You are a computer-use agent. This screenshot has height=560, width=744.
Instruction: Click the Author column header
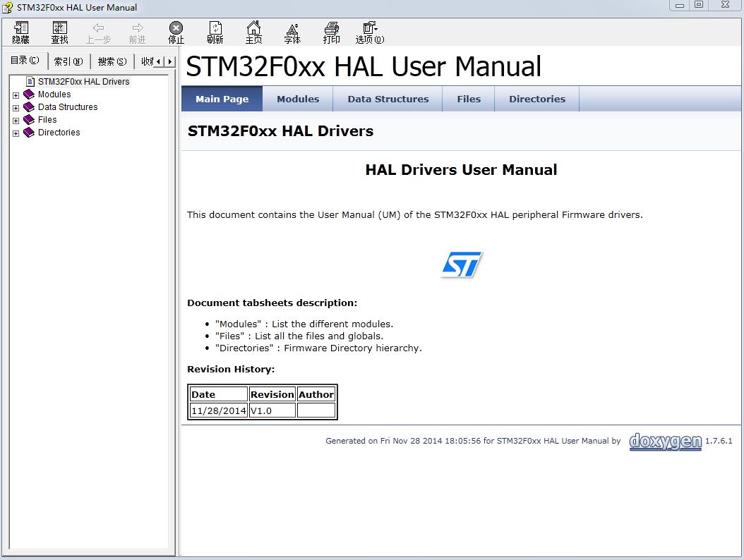click(316, 394)
